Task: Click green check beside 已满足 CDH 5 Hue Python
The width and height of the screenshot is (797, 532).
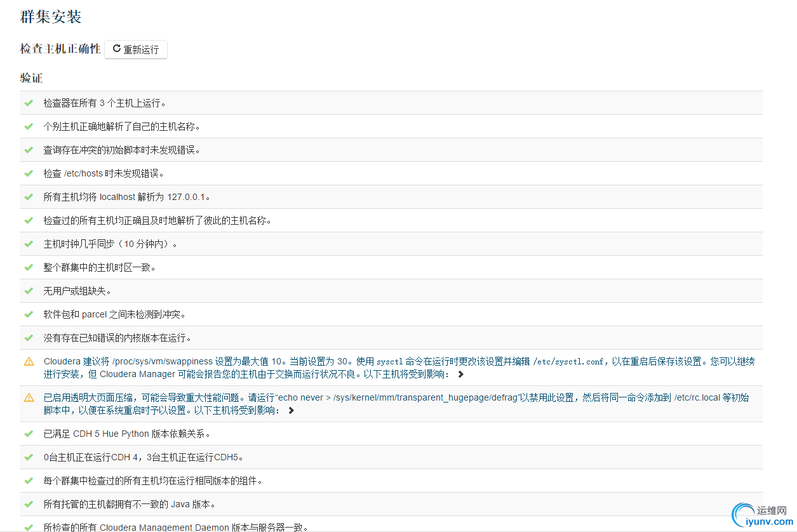Action: coord(29,434)
